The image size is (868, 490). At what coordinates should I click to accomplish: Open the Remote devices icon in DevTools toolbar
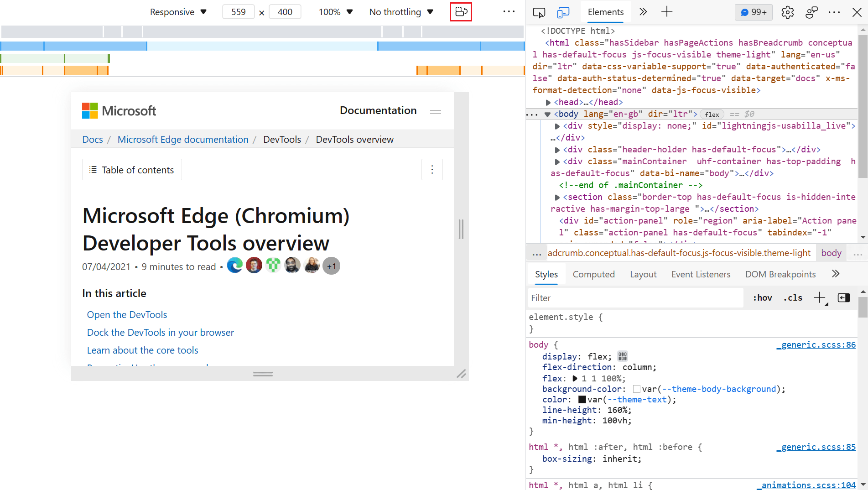[811, 12]
